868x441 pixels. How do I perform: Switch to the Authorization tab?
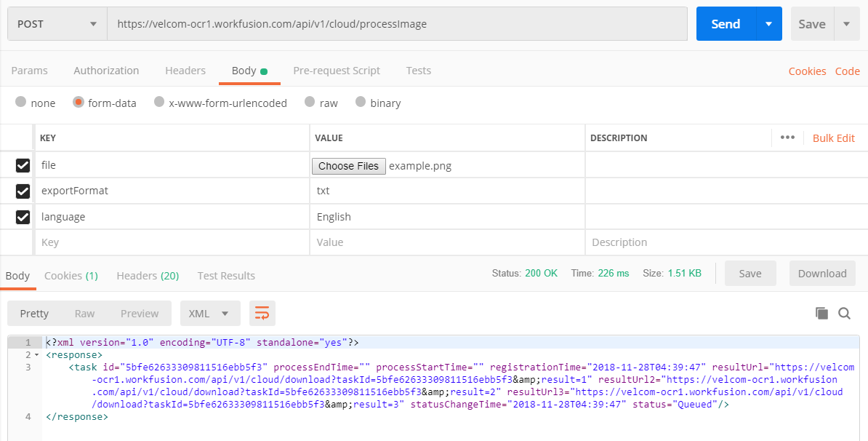click(106, 71)
